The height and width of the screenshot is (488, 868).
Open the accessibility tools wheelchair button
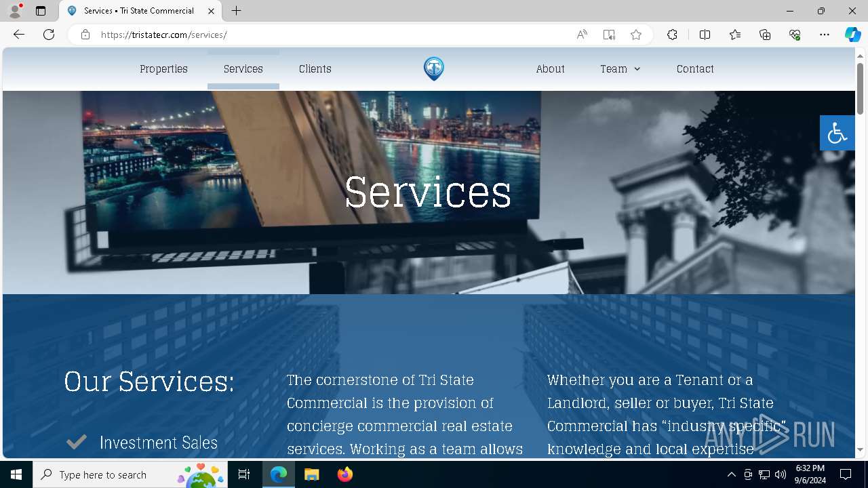837,133
